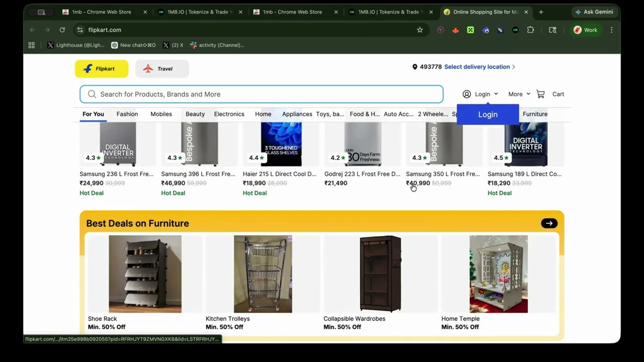Open the New chat ChatGPT bookmark

point(133,45)
